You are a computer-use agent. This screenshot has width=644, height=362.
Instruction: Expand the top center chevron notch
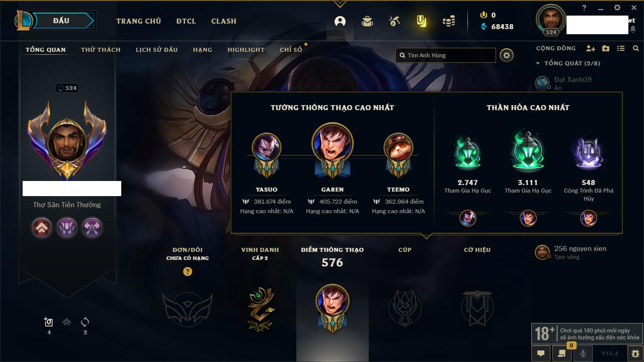pyautogui.click(x=340, y=4)
